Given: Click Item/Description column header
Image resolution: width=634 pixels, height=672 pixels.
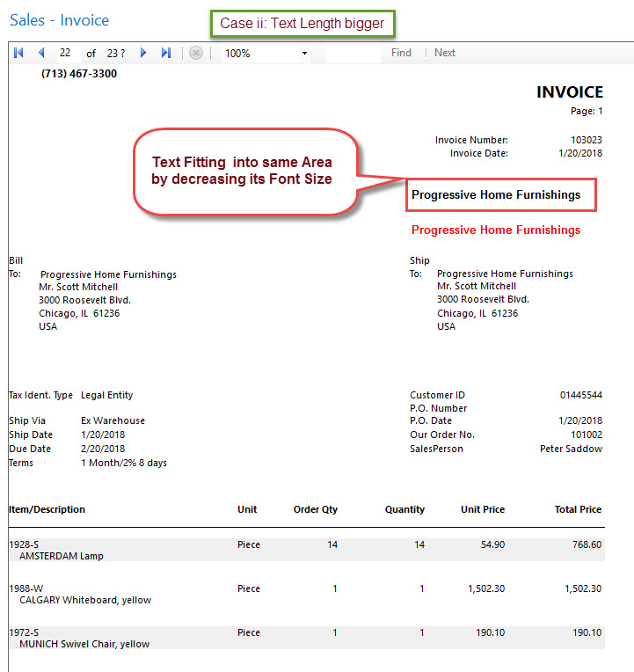Looking at the screenshot, I should coord(47,509).
